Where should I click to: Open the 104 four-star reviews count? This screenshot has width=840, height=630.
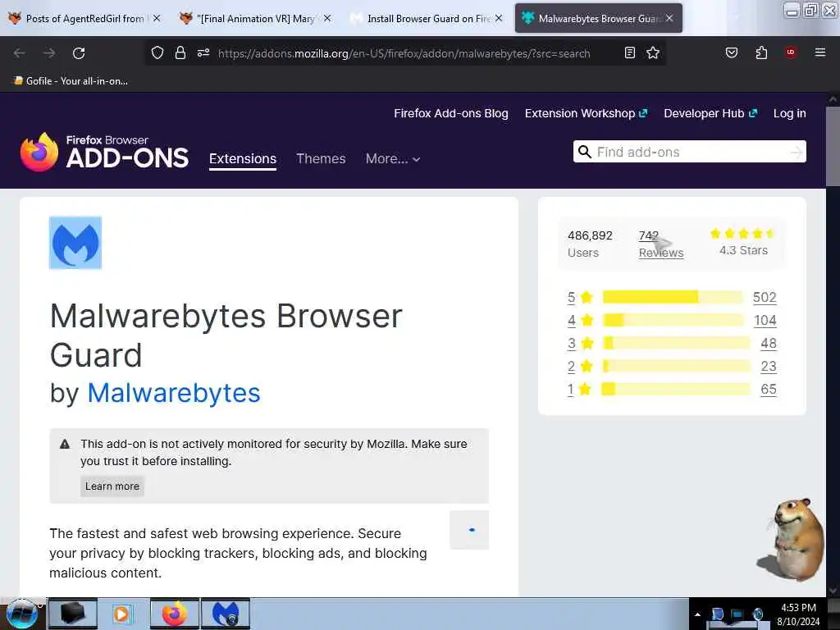coord(765,321)
